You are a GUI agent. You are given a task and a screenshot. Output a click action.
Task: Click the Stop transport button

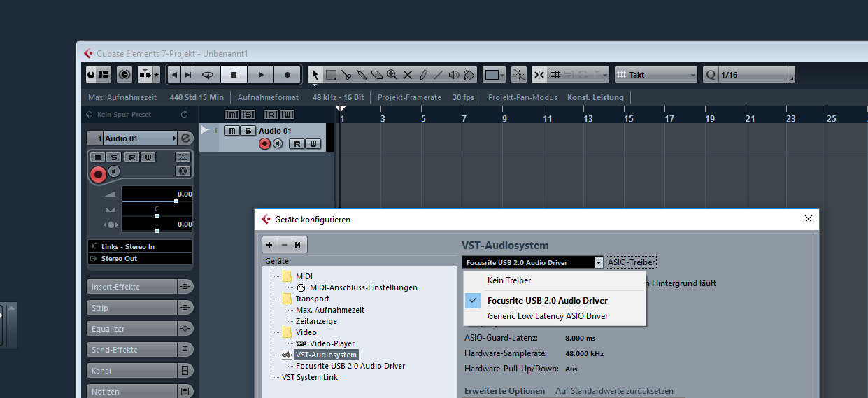coord(234,74)
